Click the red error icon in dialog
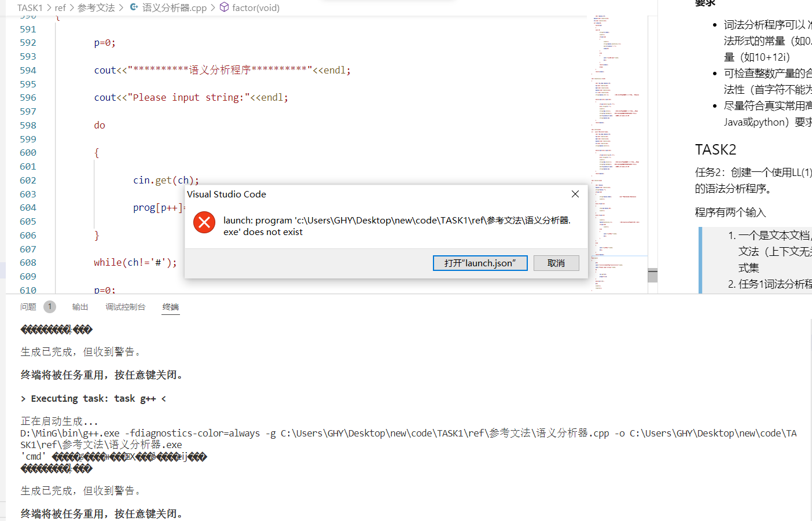 [204, 222]
